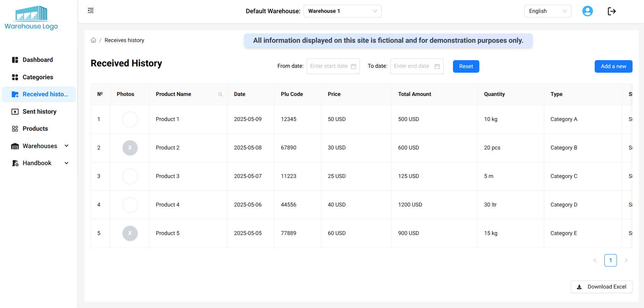Image resolution: width=644 pixels, height=308 pixels.
Task: Open the Default Warehouse dropdown
Action: click(x=342, y=11)
